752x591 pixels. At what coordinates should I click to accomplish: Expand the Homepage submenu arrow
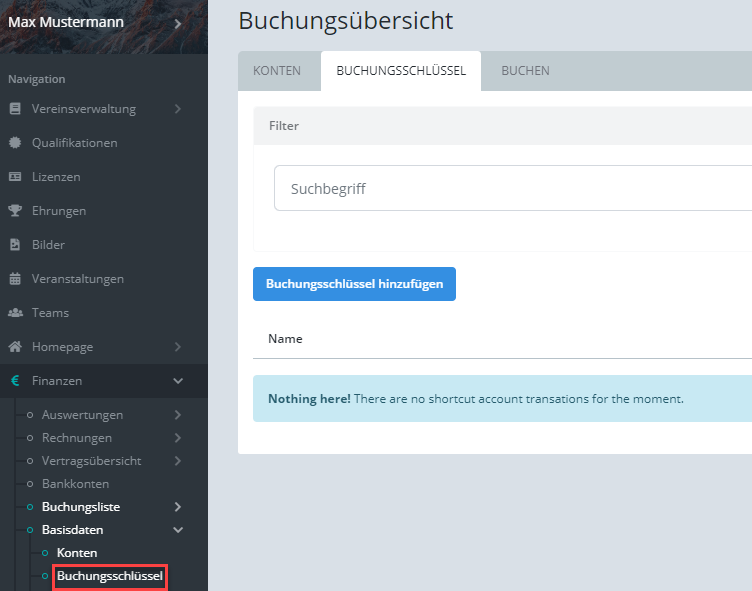click(178, 347)
